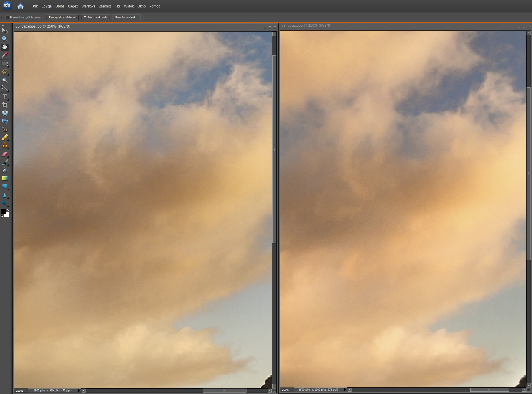Viewport: 532px width, 394px height.
Task: Click the 'Rzeczywista wielkość' button
Action: tap(62, 18)
